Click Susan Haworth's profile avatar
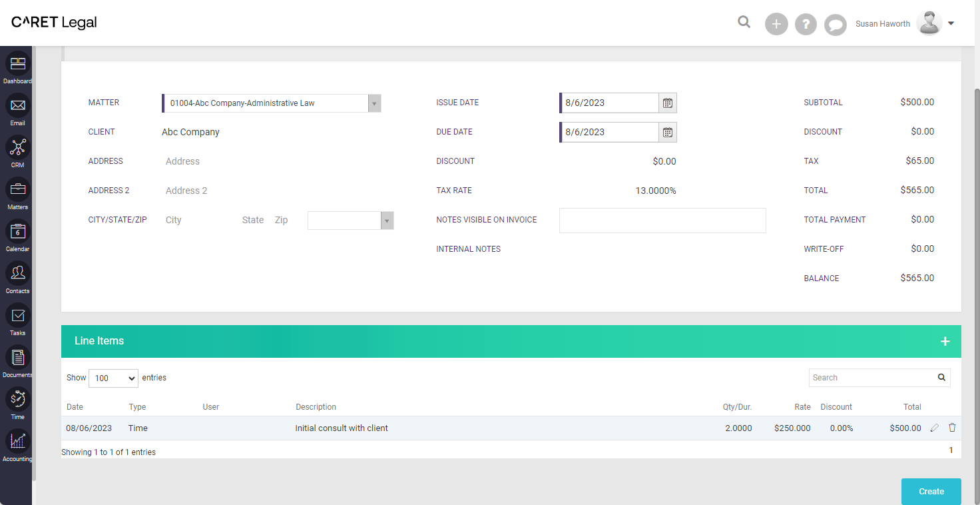 (929, 23)
